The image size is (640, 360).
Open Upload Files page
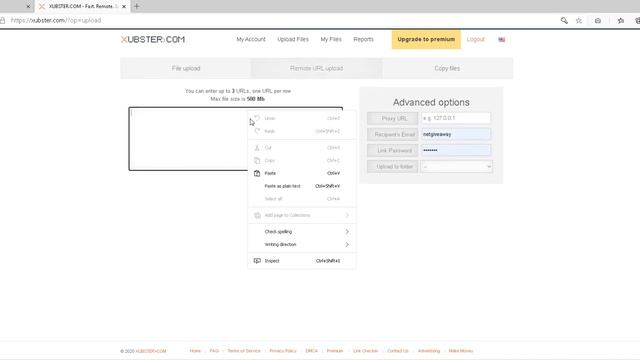(293, 39)
